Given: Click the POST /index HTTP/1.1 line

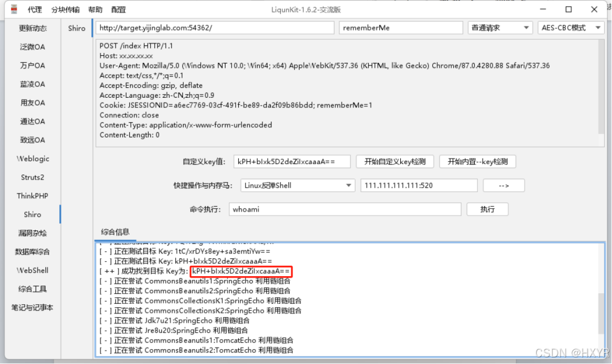Looking at the screenshot, I should pos(136,46).
